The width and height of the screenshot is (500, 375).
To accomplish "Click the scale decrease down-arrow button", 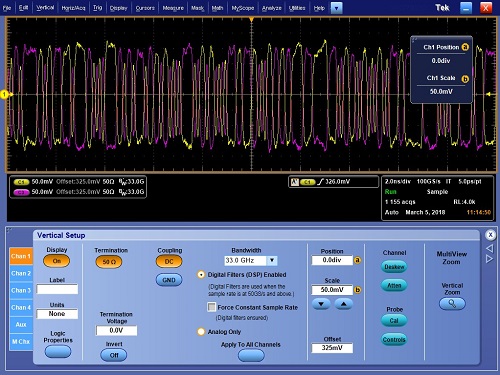I will 321,304.
